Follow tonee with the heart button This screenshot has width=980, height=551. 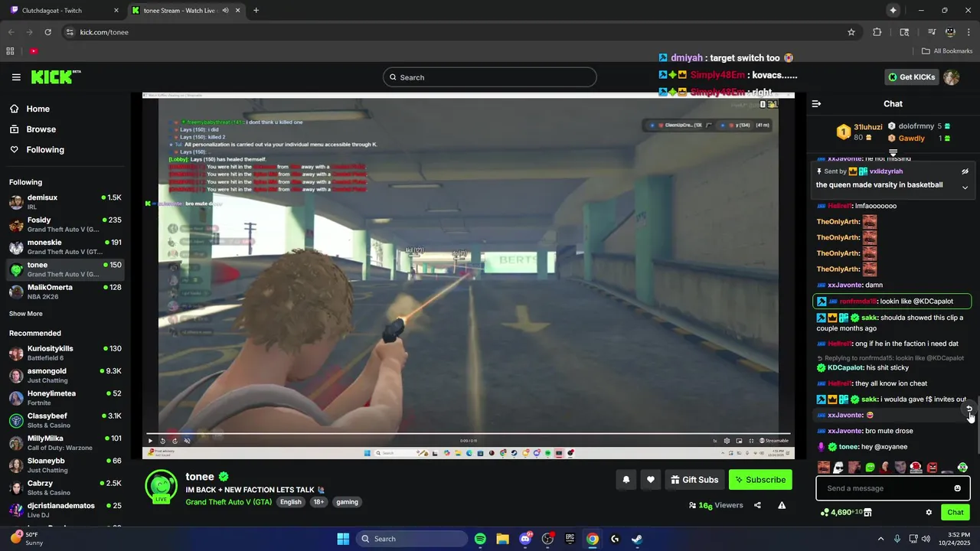point(651,480)
